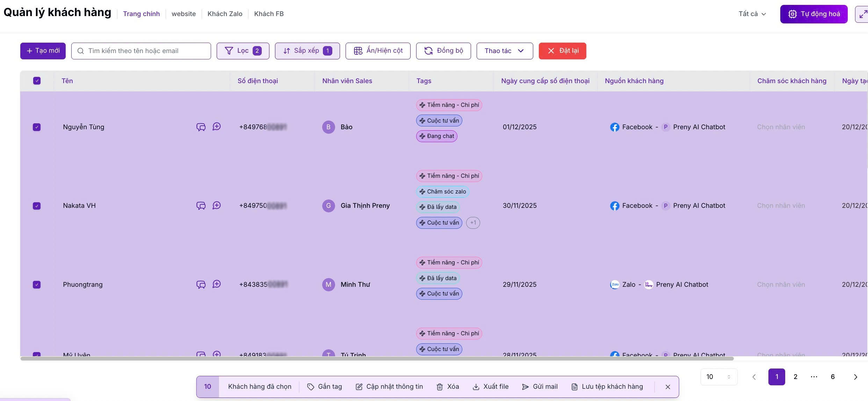The width and height of the screenshot is (868, 401).
Task: Switch to the website tab
Action: tap(183, 14)
